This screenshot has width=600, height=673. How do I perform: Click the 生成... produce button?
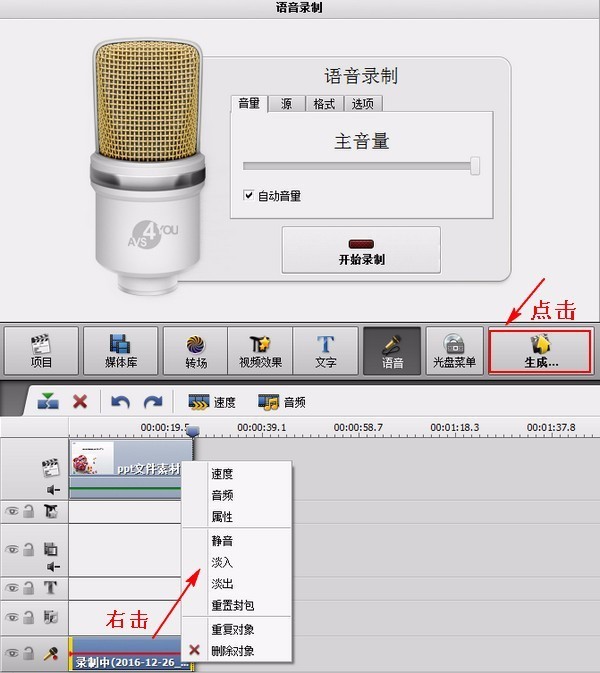[541, 351]
